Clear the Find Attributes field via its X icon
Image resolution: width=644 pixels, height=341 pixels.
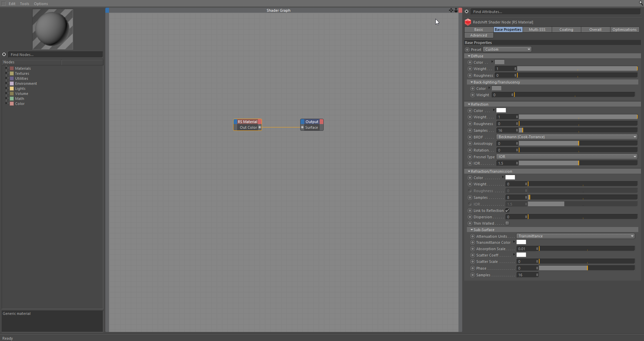pos(467,11)
